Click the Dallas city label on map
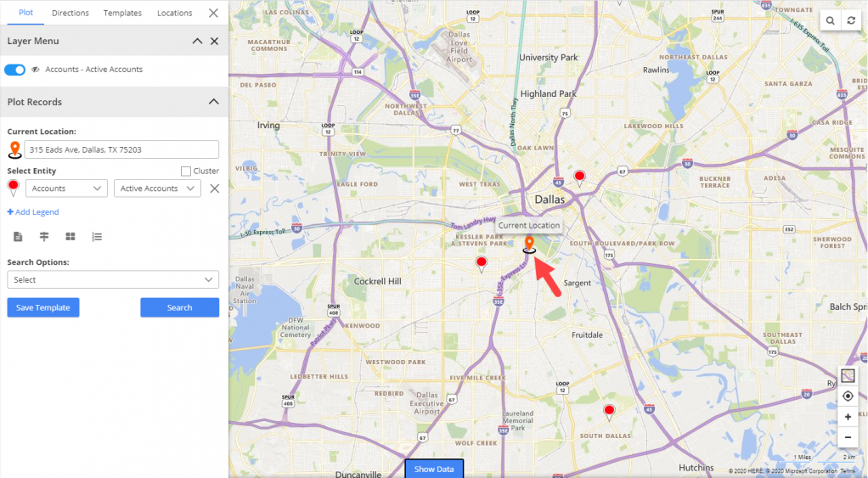 coord(550,200)
